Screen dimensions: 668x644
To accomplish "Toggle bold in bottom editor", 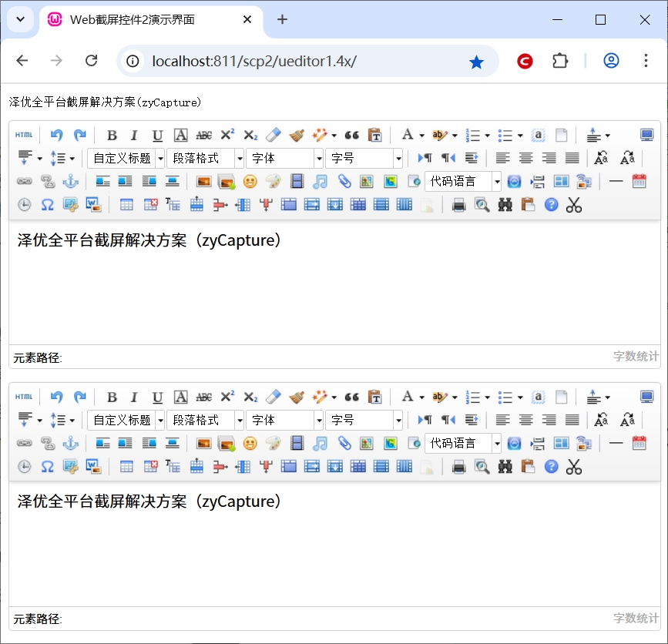I will [112, 397].
